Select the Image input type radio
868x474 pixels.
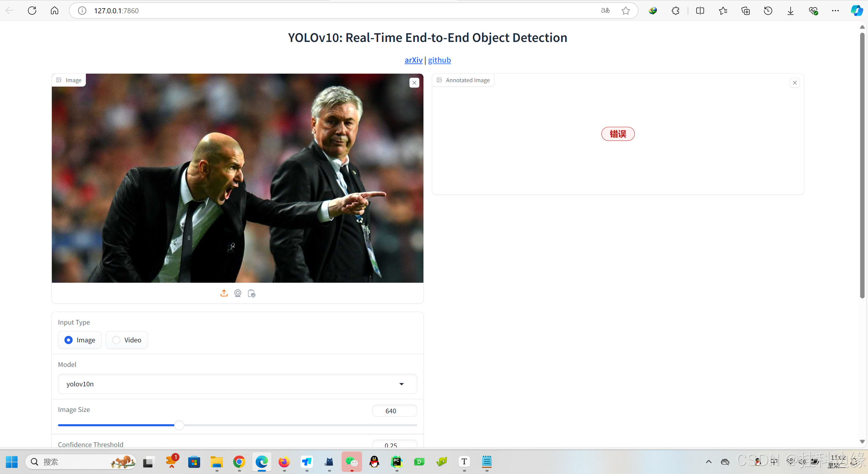point(69,340)
